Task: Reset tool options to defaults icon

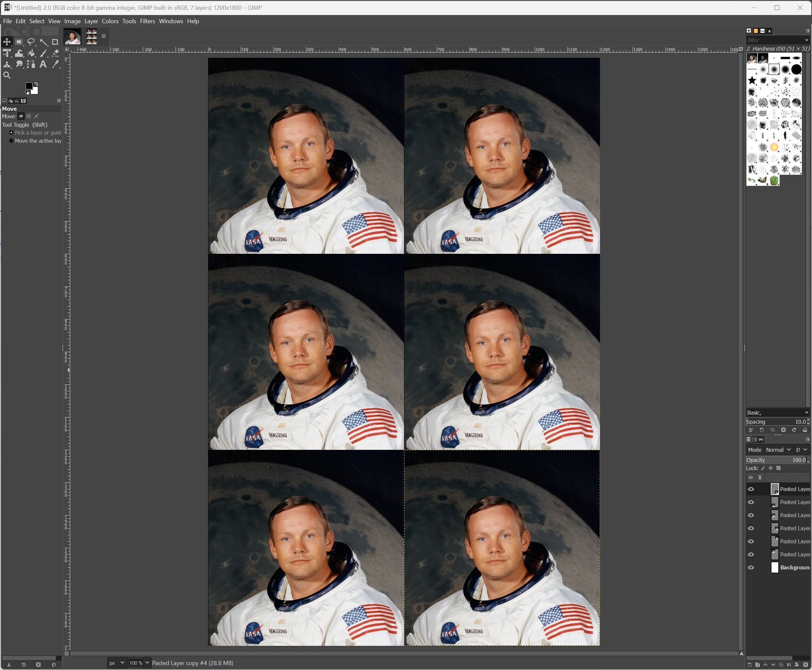Action: (54, 665)
